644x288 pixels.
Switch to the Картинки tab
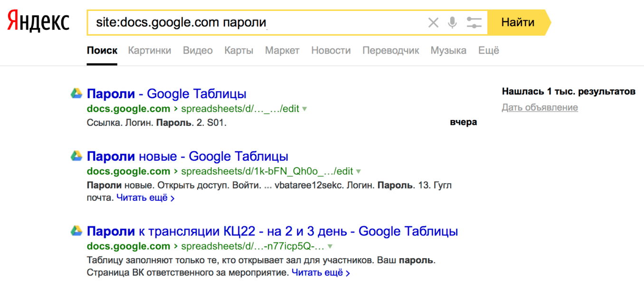coord(149,50)
